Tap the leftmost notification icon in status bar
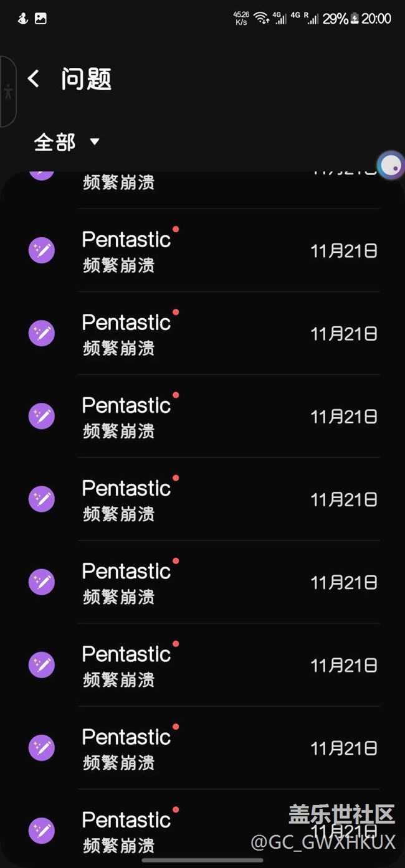This screenshot has height=868, width=405. (x=23, y=19)
